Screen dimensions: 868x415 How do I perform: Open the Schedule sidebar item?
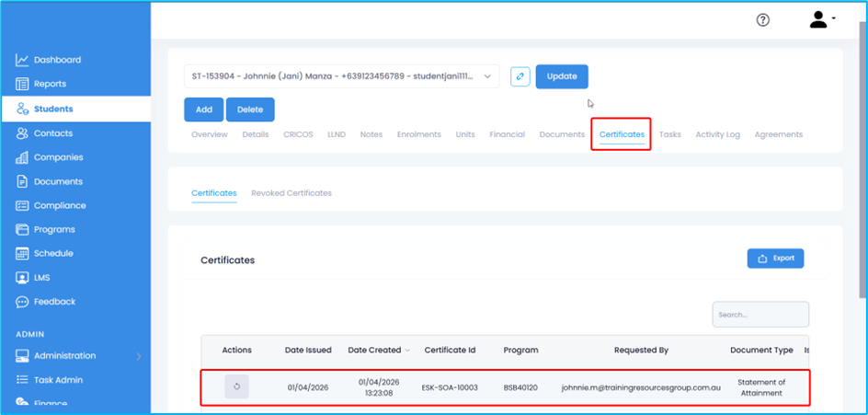coord(53,253)
